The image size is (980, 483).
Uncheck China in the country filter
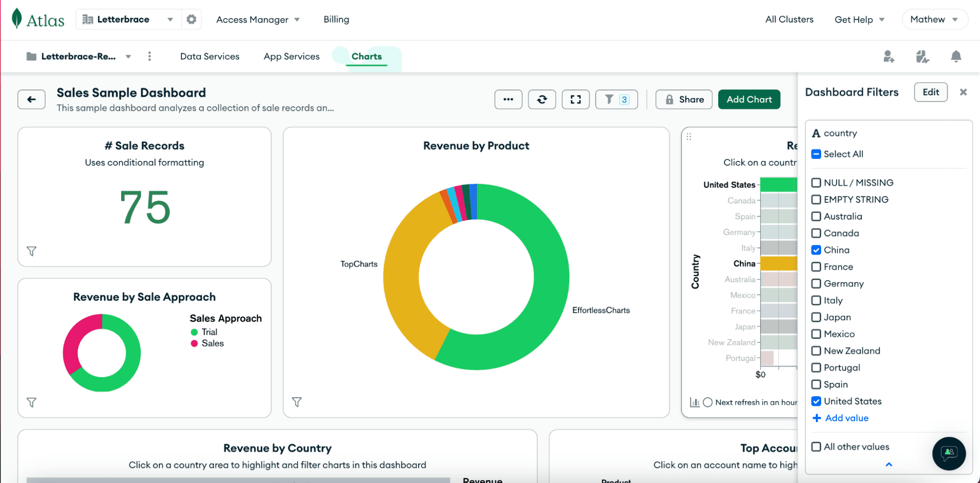[x=816, y=250]
